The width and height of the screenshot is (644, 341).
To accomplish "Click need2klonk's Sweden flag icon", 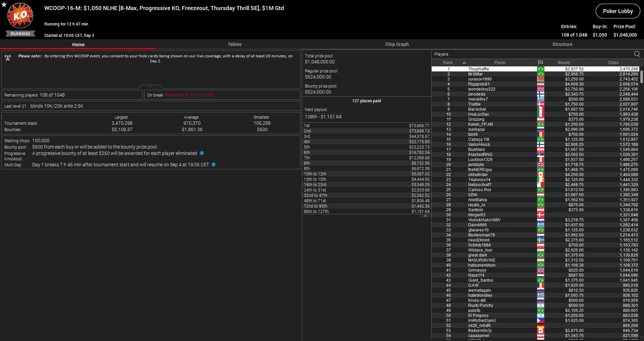I will coord(540,240).
